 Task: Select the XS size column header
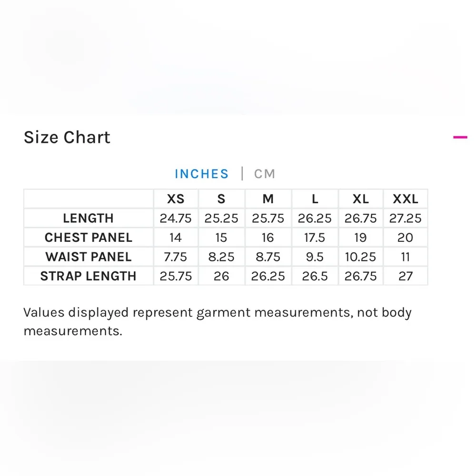176,199
